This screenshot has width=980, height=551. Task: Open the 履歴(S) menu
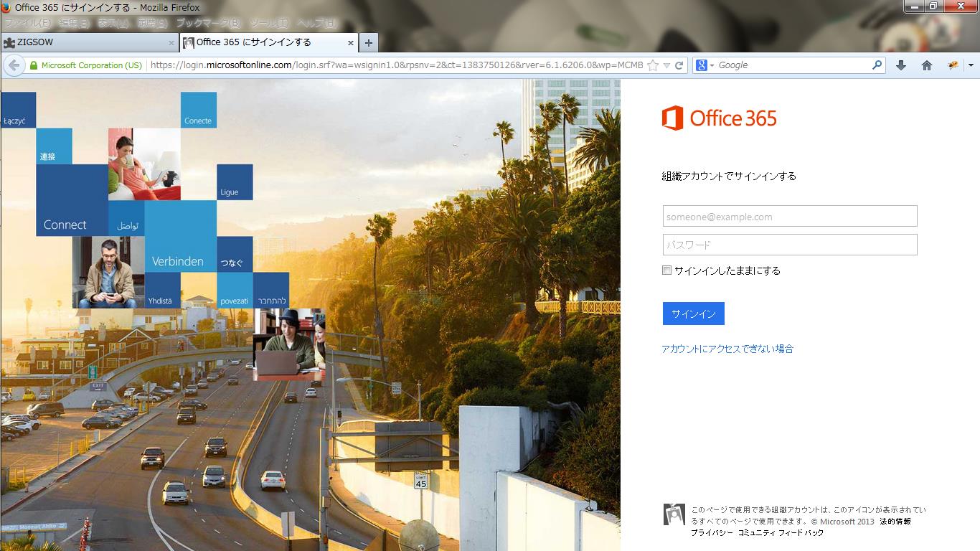pos(153,24)
